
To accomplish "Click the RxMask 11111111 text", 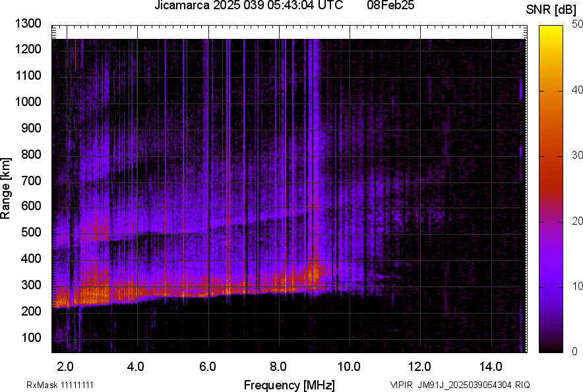I will tap(64, 385).
